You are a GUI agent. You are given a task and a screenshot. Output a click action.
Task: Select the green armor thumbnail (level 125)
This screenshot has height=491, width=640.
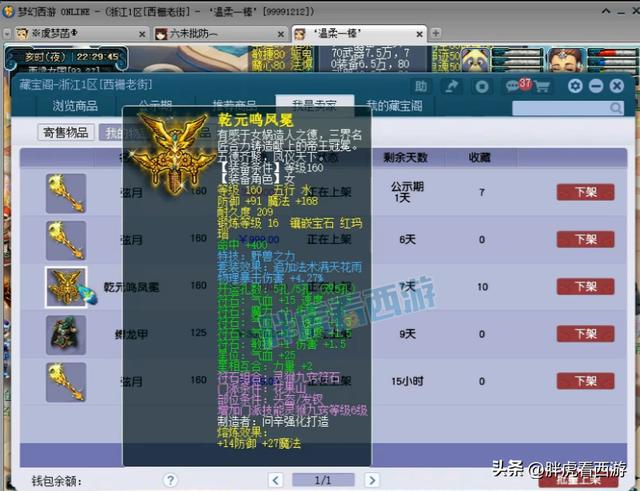[66, 335]
